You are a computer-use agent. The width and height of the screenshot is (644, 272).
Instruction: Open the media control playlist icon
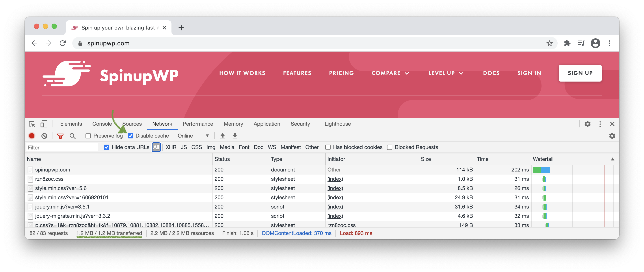point(581,43)
